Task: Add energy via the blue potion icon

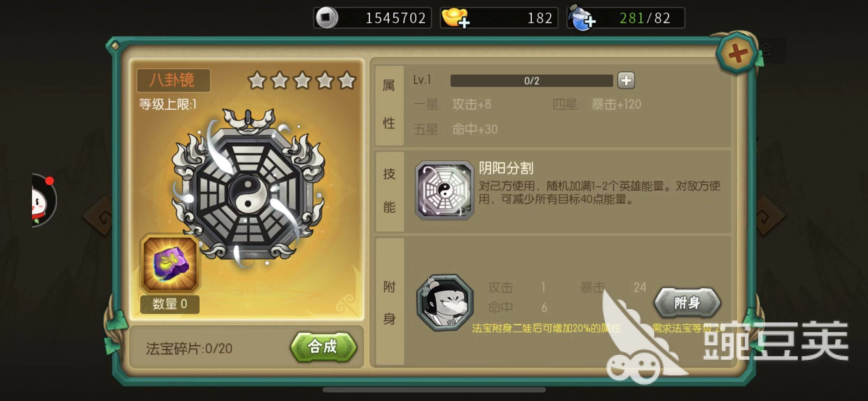Action: [x=582, y=18]
